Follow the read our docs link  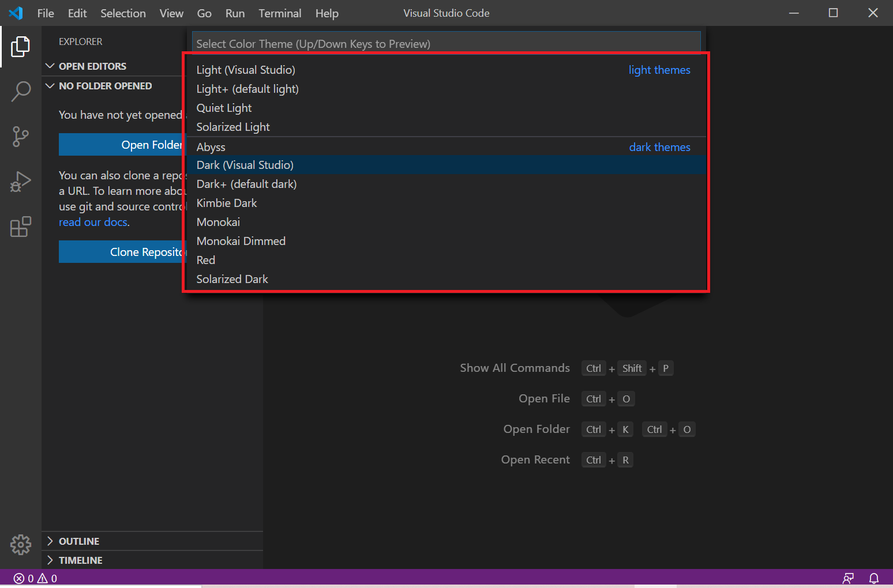[93, 222]
